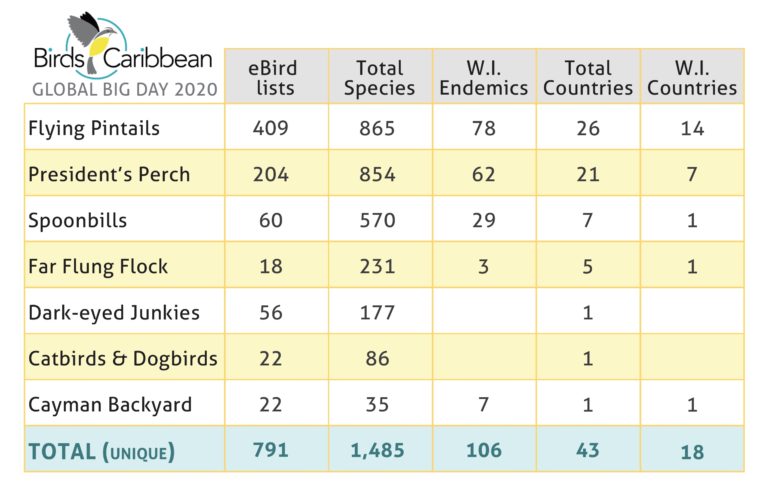
Task: Click the Total Countries column header
Action: point(588,76)
